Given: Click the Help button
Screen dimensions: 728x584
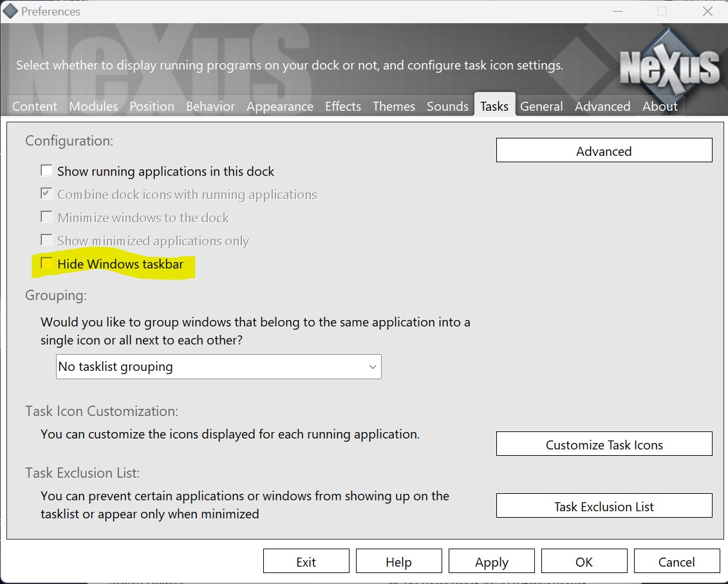Looking at the screenshot, I should coord(398,561).
